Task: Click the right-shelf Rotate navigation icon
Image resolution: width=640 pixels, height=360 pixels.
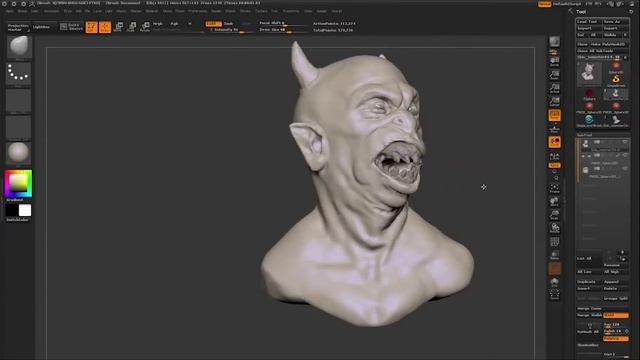Action: point(554,229)
